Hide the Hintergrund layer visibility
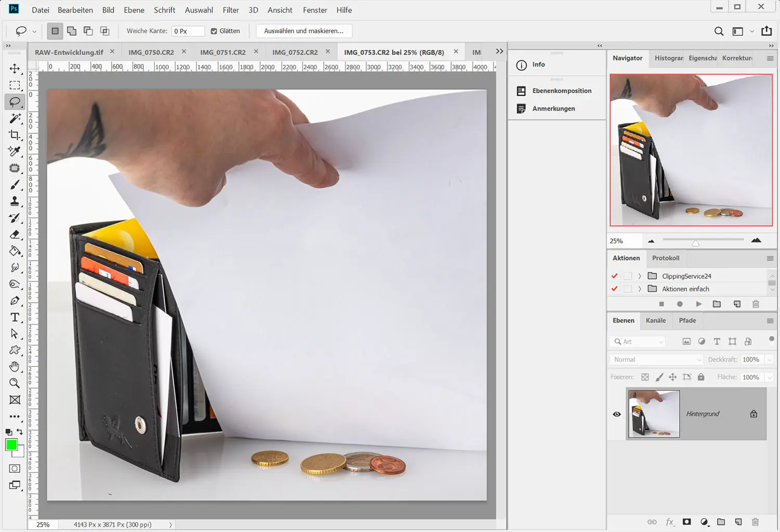This screenshot has height=532, width=780. pos(617,414)
